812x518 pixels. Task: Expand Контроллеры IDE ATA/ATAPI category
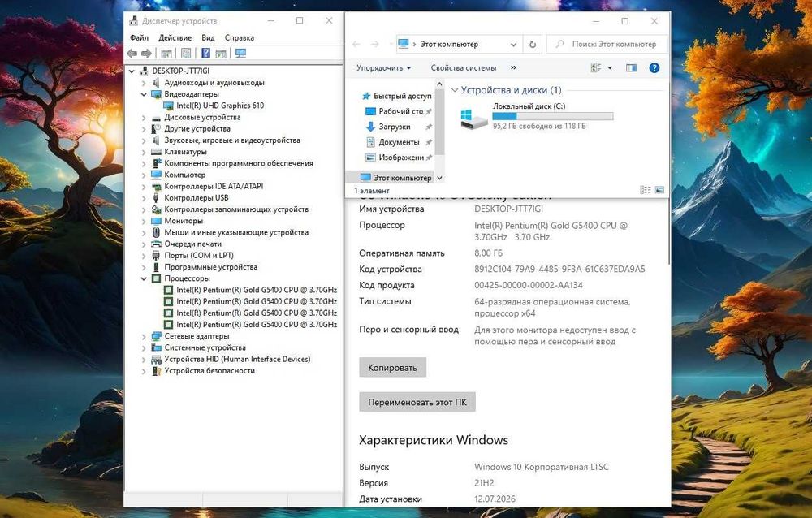(x=144, y=187)
